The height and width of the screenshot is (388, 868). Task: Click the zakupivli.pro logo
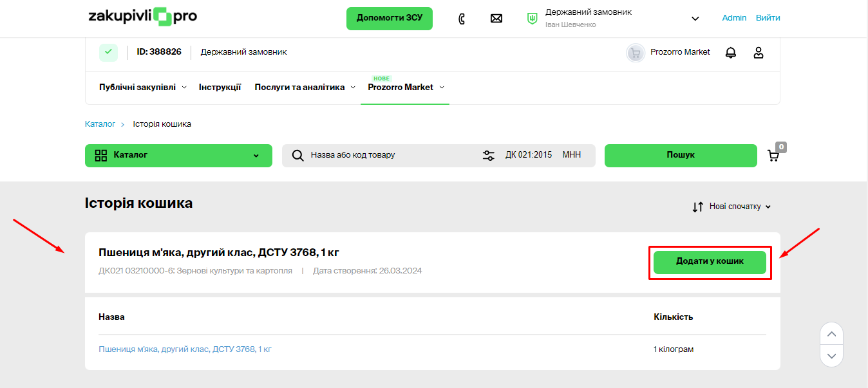[x=142, y=17]
